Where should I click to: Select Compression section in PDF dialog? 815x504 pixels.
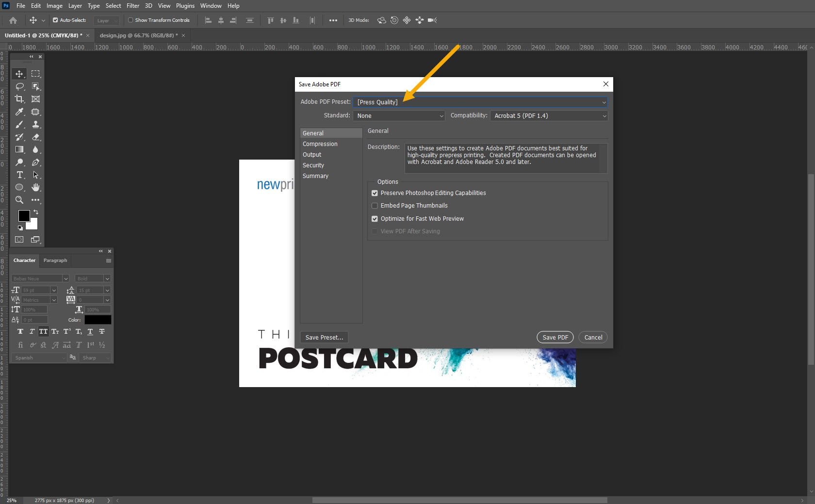[331, 144]
